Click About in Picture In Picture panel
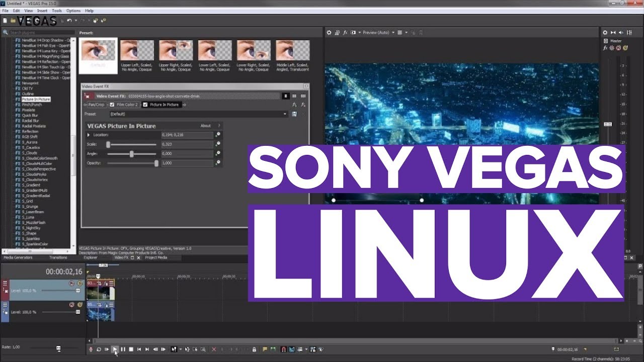Image resolution: width=644 pixels, height=362 pixels. (x=206, y=126)
